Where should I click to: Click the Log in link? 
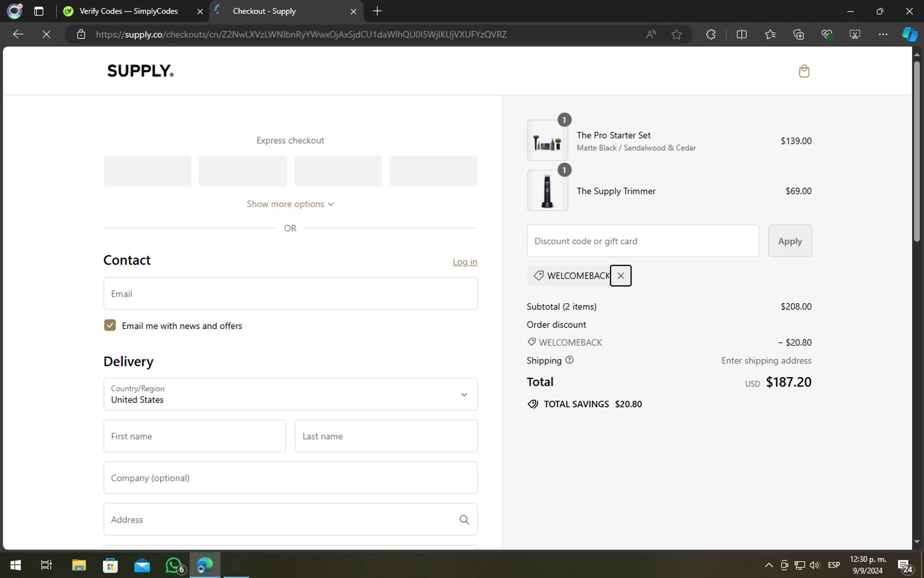click(465, 261)
